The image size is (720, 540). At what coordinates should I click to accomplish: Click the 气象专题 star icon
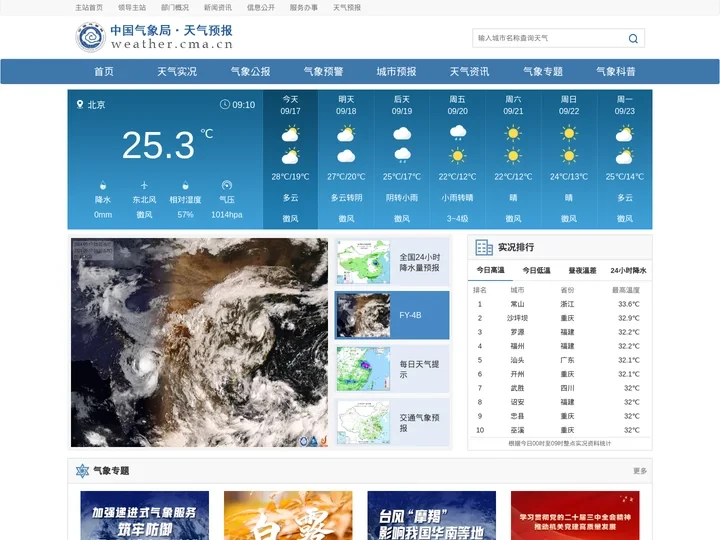point(82,471)
